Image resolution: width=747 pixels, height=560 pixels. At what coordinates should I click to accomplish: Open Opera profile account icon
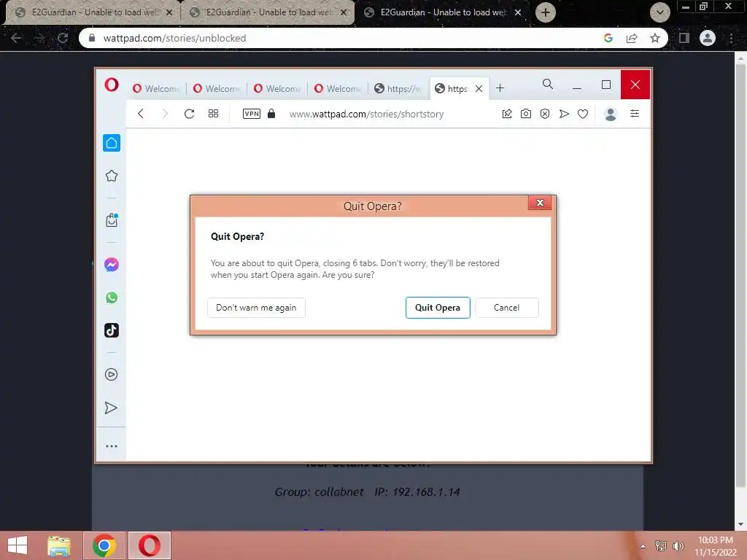[x=611, y=114]
